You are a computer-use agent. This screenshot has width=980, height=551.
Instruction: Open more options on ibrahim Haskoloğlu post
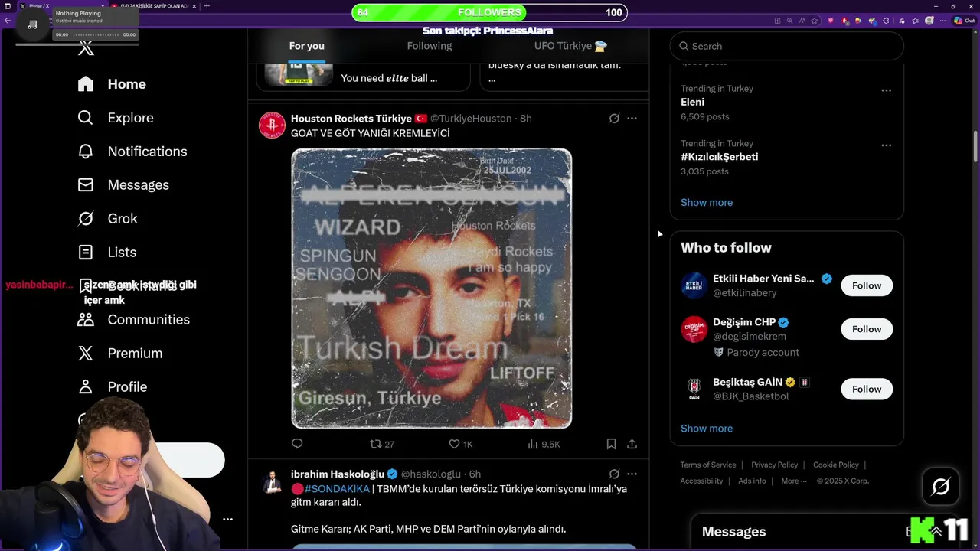[x=632, y=474]
